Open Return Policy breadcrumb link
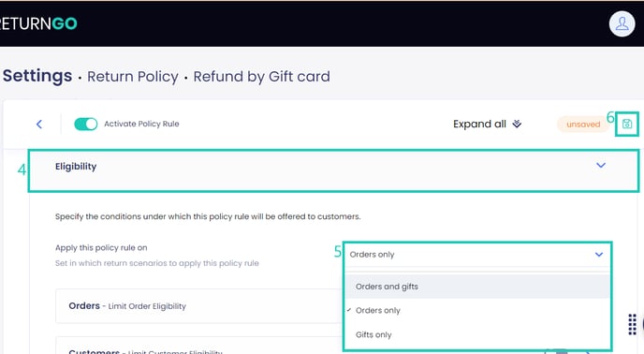644x354 pixels. (133, 77)
